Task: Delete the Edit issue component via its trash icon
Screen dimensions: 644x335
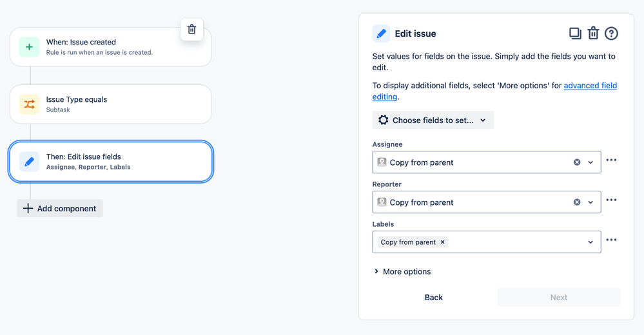Action: click(x=593, y=33)
